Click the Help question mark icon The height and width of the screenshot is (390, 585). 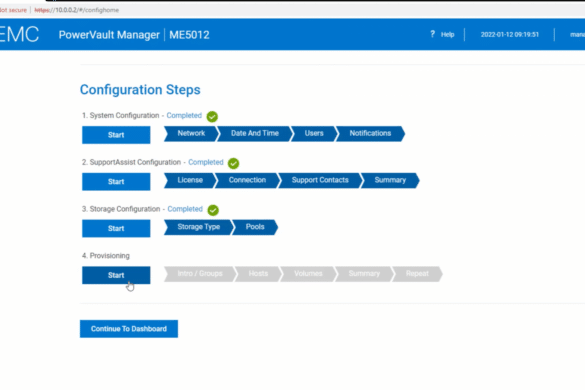click(432, 34)
